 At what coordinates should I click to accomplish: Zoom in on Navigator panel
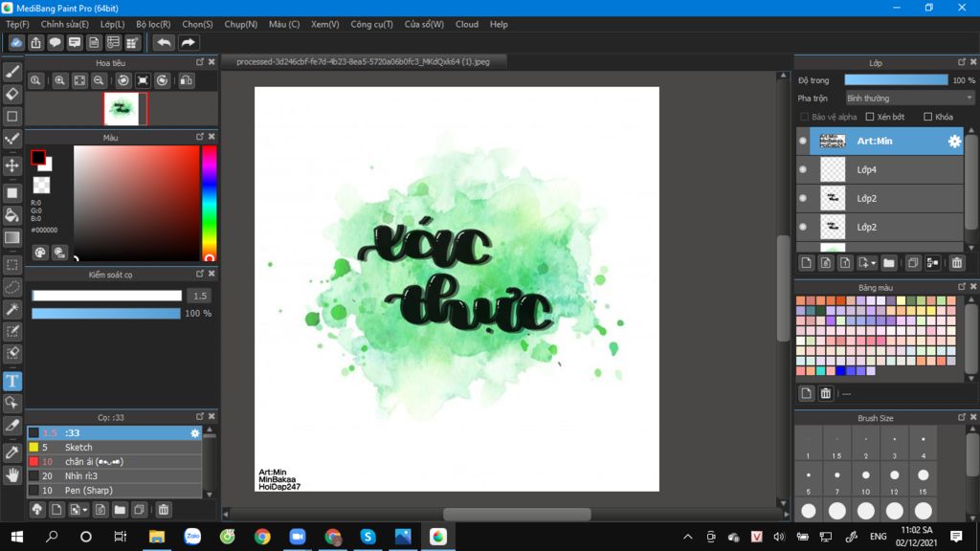pyautogui.click(x=59, y=80)
